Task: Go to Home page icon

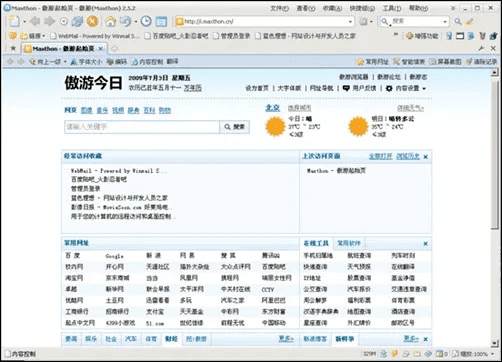Action: [110, 22]
